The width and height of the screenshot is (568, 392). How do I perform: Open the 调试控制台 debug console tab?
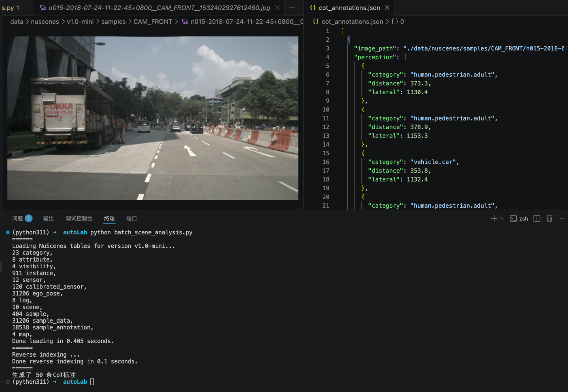point(79,218)
